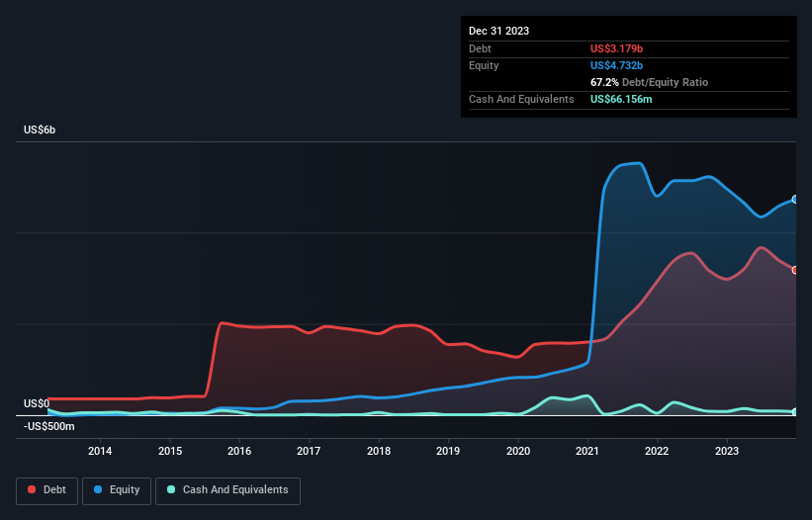The image size is (812, 520).
Task: Click Cash And Equivalents tooltip label
Action: (521, 99)
